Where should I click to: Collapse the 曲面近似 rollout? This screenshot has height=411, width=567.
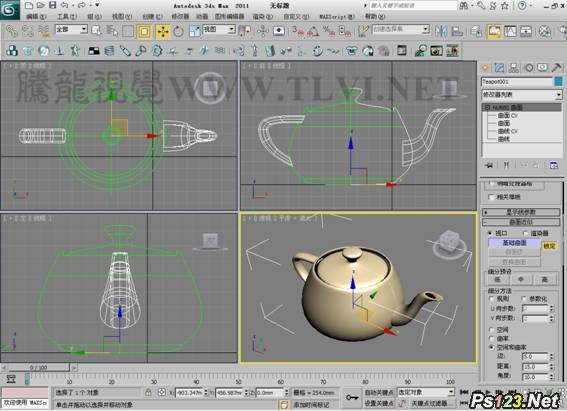(x=521, y=222)
